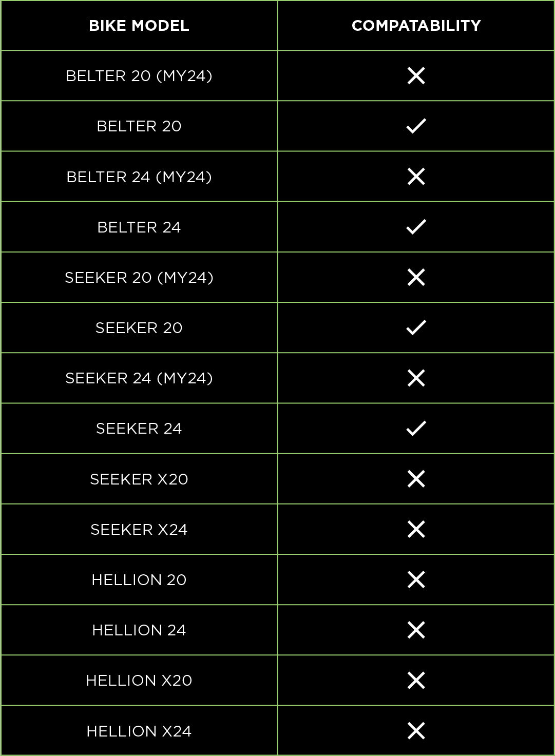Click the X icon for Hellion 24
This screenshot has height=756, width=555.
click(416, 630)
